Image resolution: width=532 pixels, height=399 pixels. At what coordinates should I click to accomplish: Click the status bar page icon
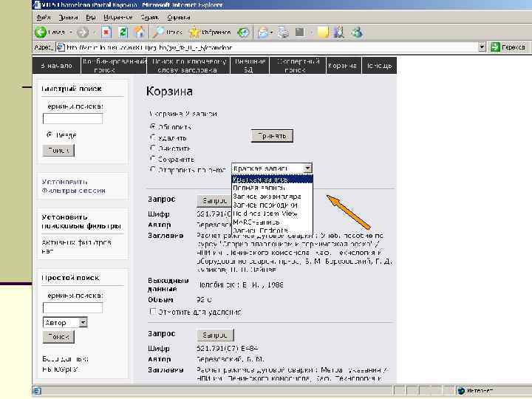(37, 391)
